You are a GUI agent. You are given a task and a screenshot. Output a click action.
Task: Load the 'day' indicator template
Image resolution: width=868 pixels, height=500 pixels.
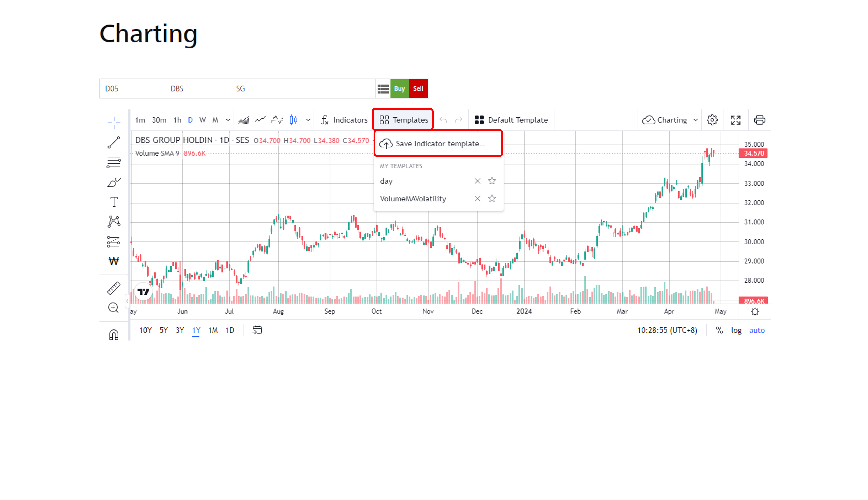point(386,181)
